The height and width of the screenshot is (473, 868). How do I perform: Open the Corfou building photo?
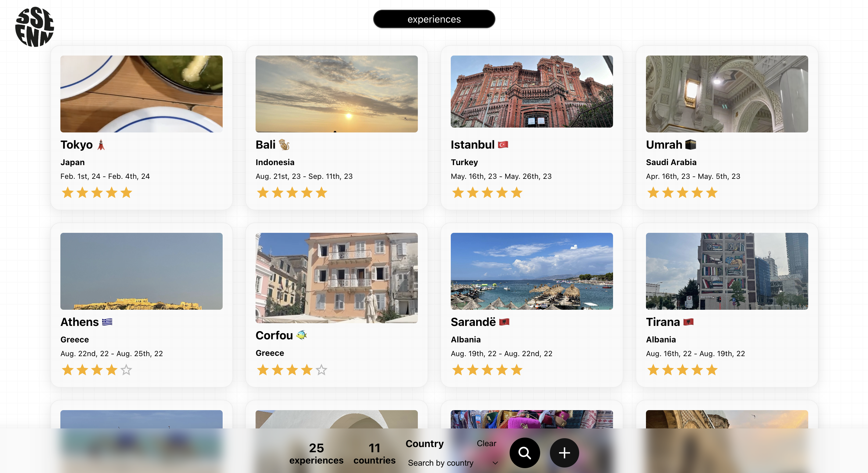pyautogui.click(x=336, y=278)
